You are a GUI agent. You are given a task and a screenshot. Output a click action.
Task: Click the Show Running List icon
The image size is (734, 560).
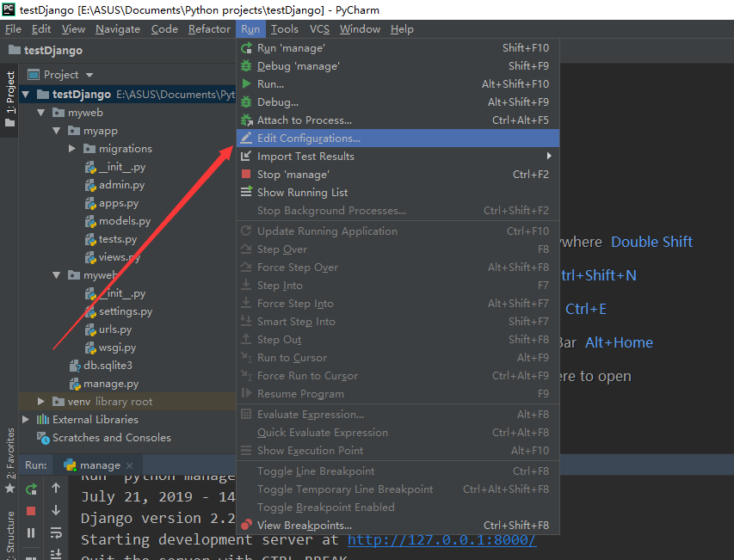(x=247, y=192)
